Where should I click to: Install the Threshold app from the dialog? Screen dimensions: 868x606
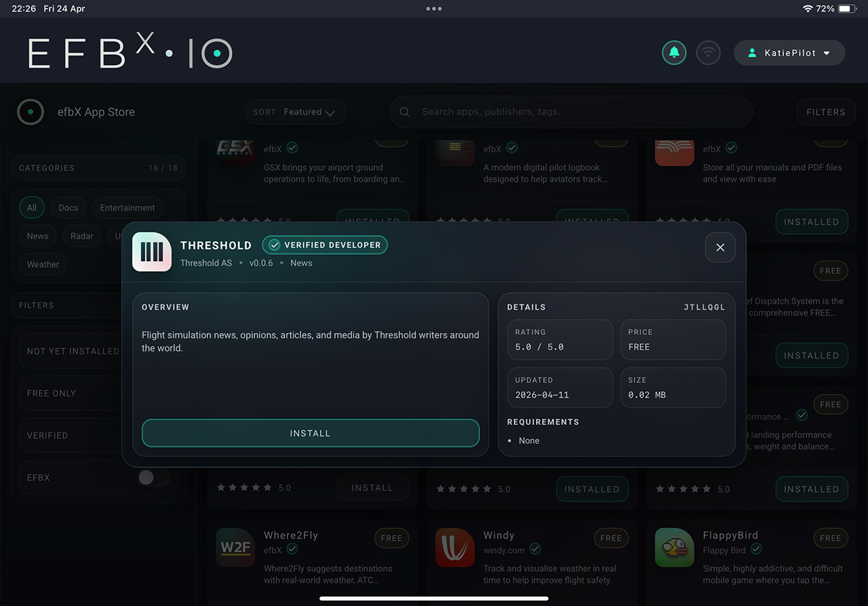(x=311, y=433)
